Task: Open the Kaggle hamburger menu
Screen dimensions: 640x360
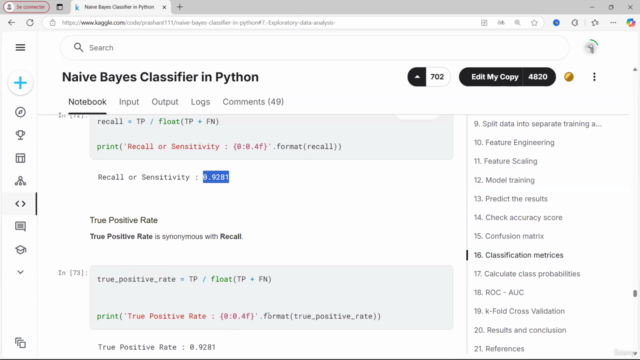Action: point(20,47)
